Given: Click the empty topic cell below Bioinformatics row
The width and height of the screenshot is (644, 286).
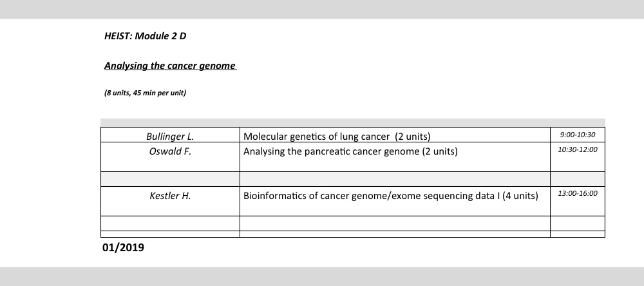Looking at the screenshot, I should coord(395,224).
